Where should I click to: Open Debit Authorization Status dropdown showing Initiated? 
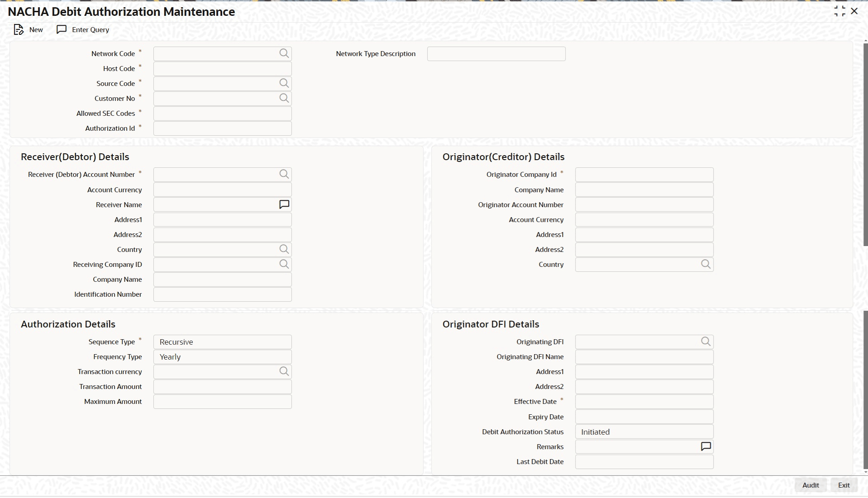644,432
